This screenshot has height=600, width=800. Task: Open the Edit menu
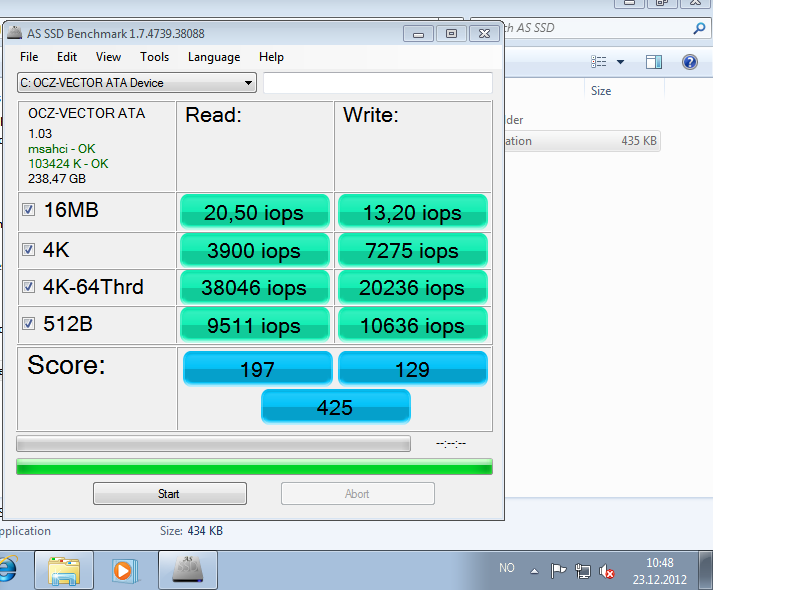pyautogui.click(x=67, y=57)
